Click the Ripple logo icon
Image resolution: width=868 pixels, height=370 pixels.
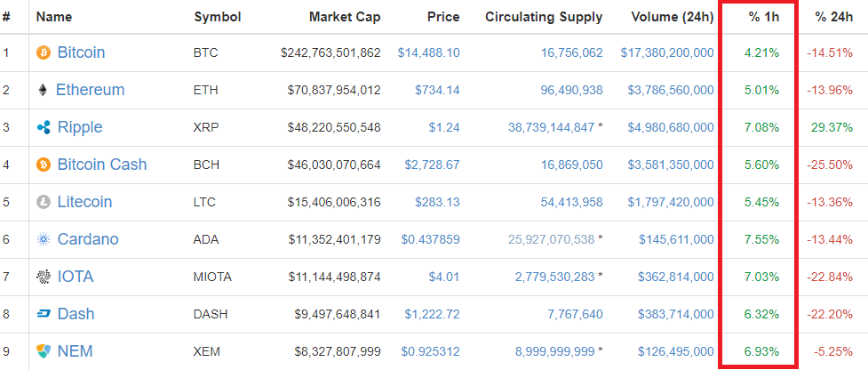(44, 128)
